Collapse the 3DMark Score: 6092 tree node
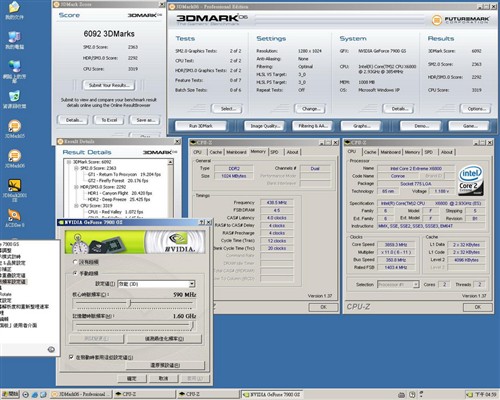500x400 pixels. pyautogui.click(x=69, y=162)
